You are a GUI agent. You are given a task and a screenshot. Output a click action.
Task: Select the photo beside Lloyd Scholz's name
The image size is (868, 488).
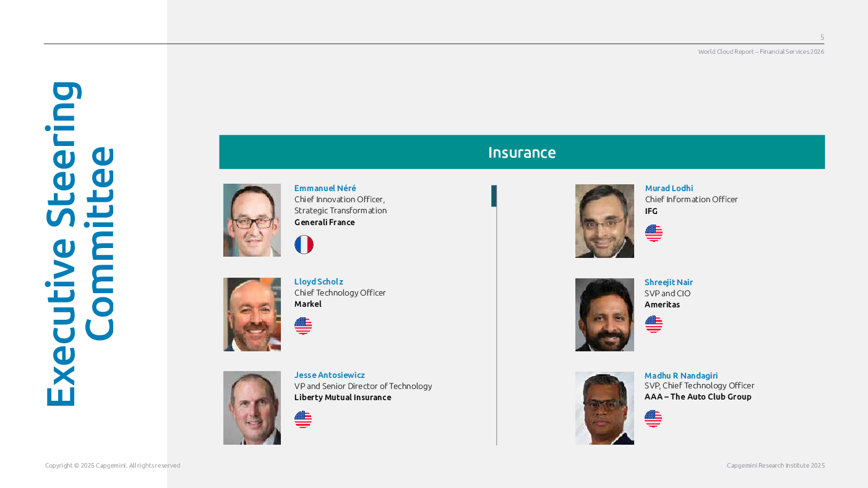[252, 314]
